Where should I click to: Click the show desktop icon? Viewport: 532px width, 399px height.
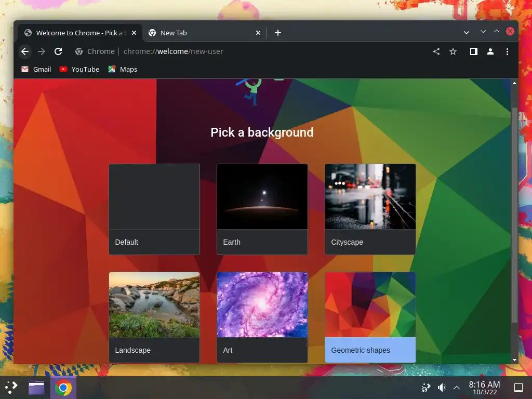[x=518, y=388]
